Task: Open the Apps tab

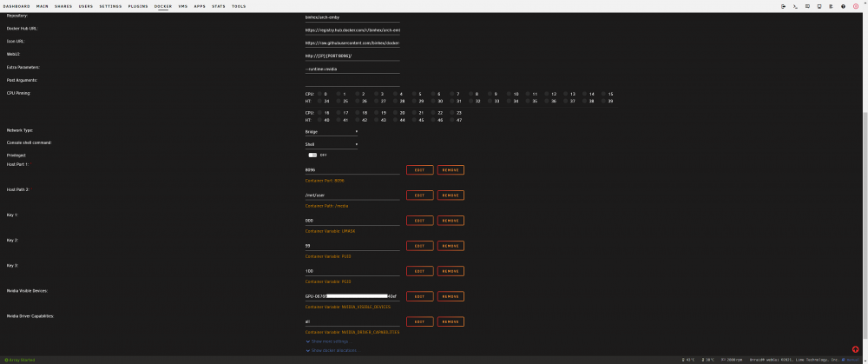Action: pos(200,6)
